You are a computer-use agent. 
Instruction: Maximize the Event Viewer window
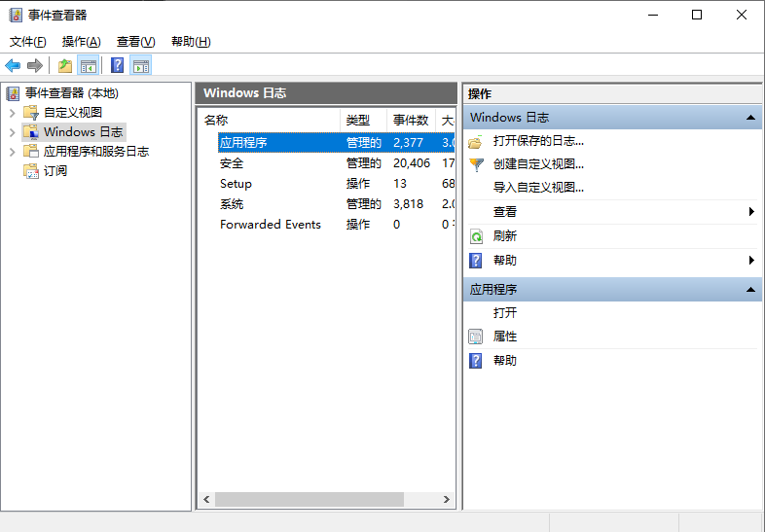coord(697,16)
